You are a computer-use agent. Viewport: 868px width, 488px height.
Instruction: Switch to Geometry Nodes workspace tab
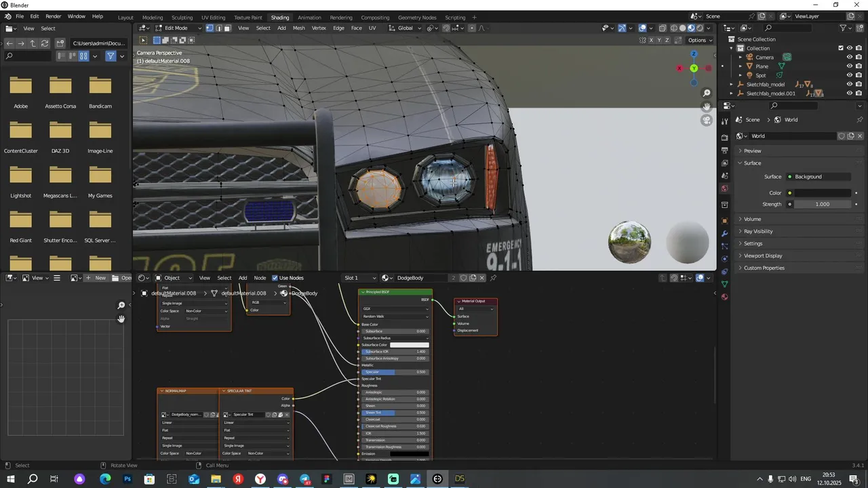point(417,18)
